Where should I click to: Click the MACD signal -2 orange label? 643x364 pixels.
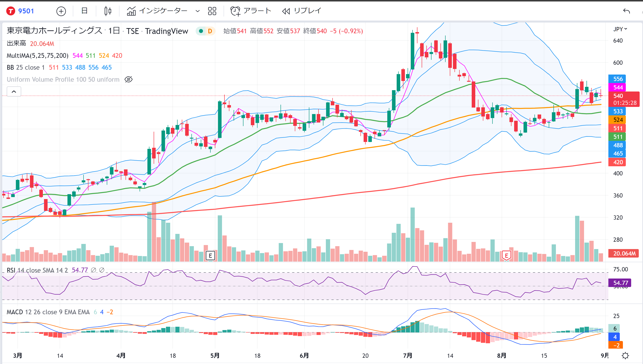tap(615, 345)
